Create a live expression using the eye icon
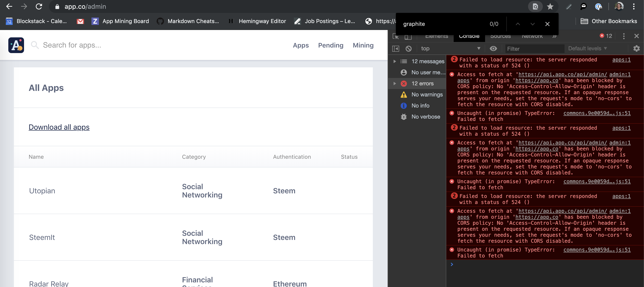This screenshot has width=644, height=287. [493, 48]
